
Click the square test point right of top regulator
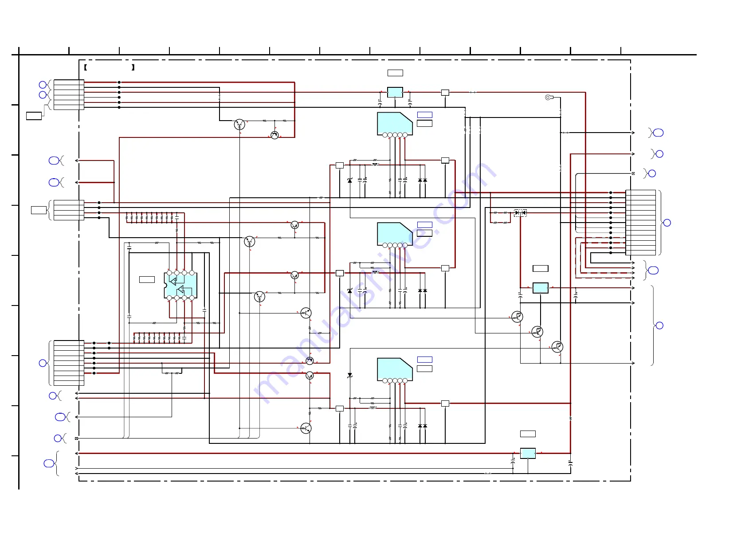[x=445, y=93]
